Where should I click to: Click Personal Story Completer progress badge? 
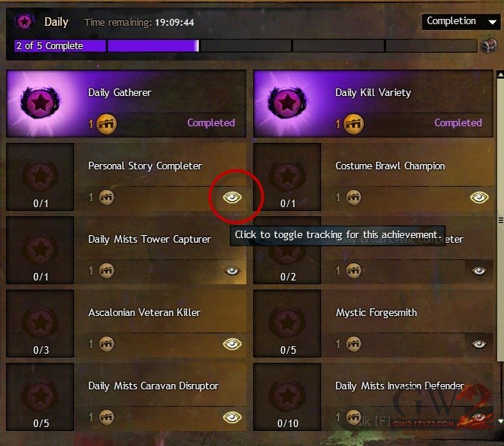40,177
